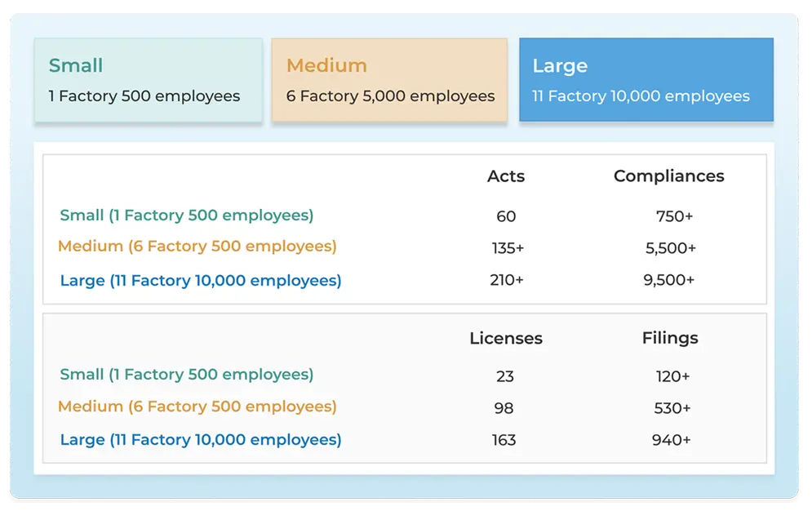The image size is (812, 511).
Task: Select the Small pricing card
Action: coord(148,79)
